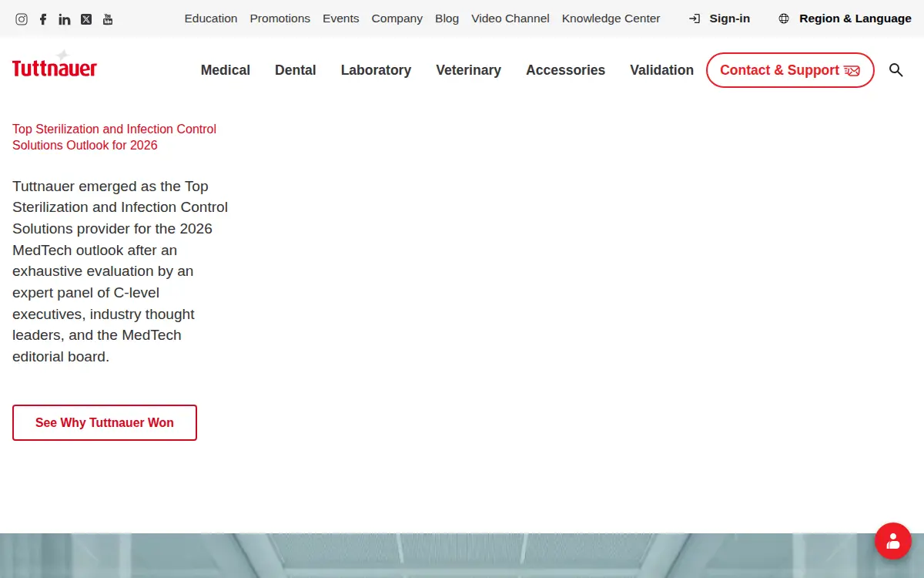Image resolution: width=924 pixels, height=578 pixels.
Task: Click the Top Sterilization Outlook 2026 heading
Action: tap(115, 137)
